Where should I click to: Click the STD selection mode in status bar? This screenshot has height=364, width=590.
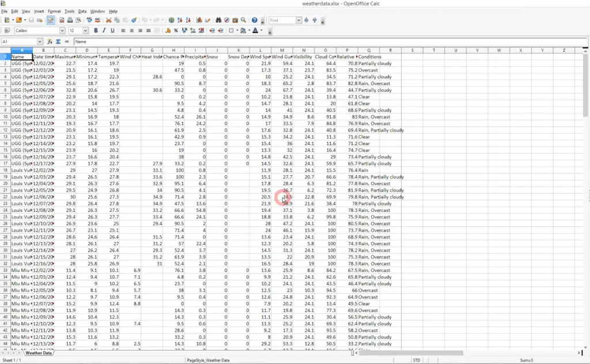tap(416, 360)
